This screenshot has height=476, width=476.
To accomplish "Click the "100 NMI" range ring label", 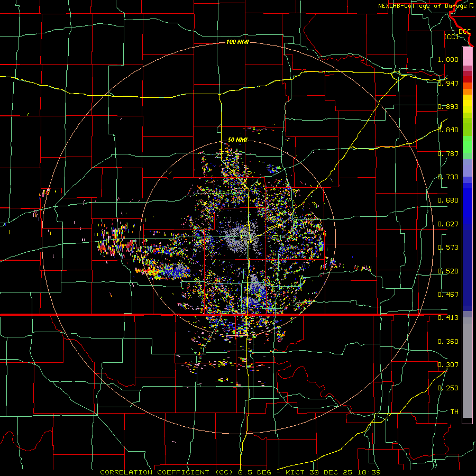I will (x=237, y=42).
